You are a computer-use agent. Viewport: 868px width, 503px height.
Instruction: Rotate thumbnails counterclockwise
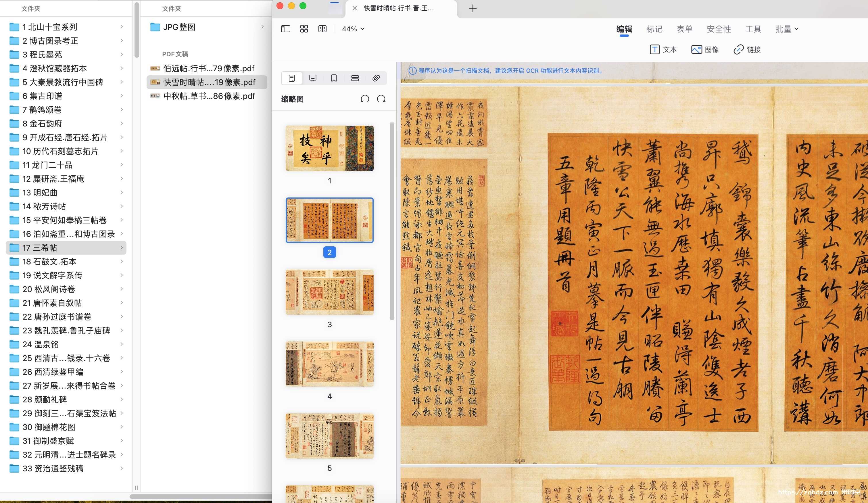[365, 99]
